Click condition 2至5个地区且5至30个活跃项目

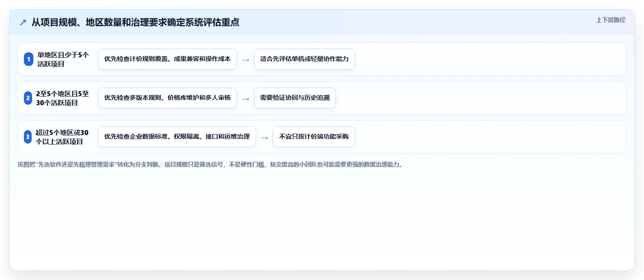[x=62, y=98]
